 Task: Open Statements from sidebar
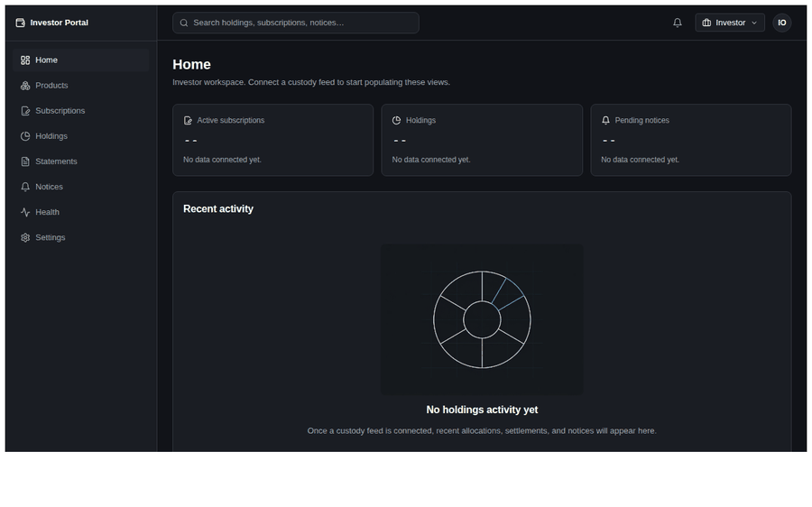tap(81, 161)
